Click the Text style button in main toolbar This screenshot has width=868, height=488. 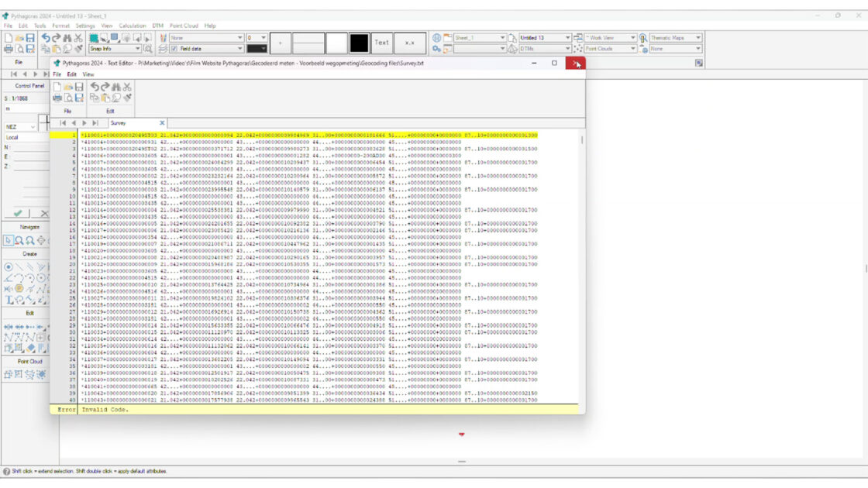pyautogui.click(x=381, y=43)
